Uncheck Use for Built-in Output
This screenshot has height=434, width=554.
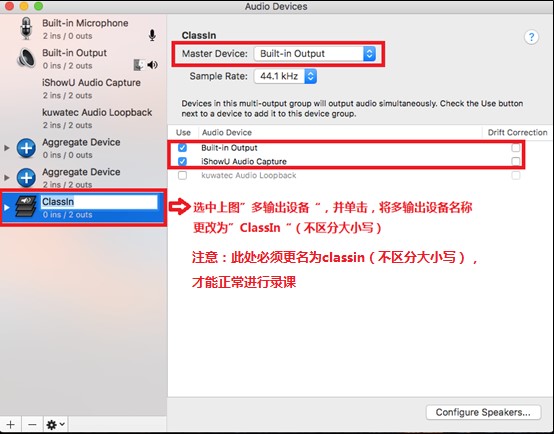[x=182, y=147]
